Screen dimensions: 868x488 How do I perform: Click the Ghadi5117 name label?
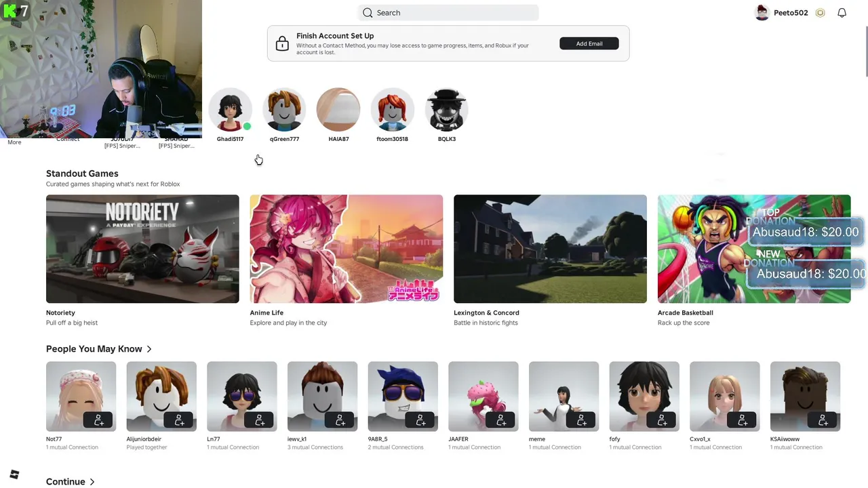click(x=230, y=139)
